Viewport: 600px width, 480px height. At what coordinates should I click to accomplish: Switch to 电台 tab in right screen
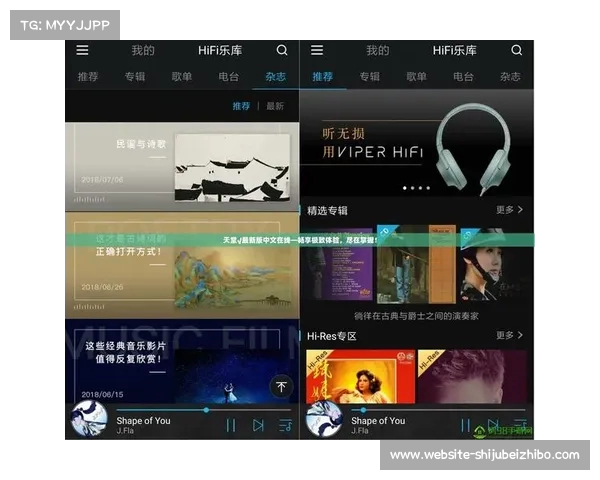coord(463,77)
